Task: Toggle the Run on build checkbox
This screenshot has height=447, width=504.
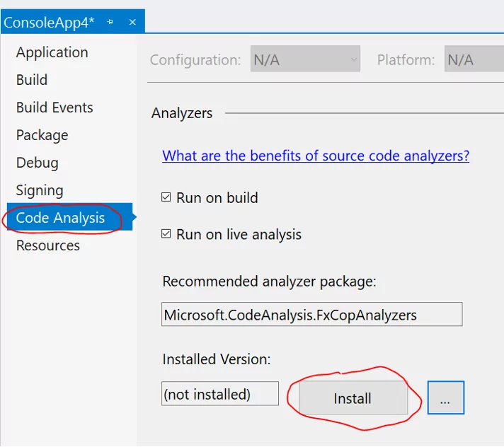Action: 166,197
